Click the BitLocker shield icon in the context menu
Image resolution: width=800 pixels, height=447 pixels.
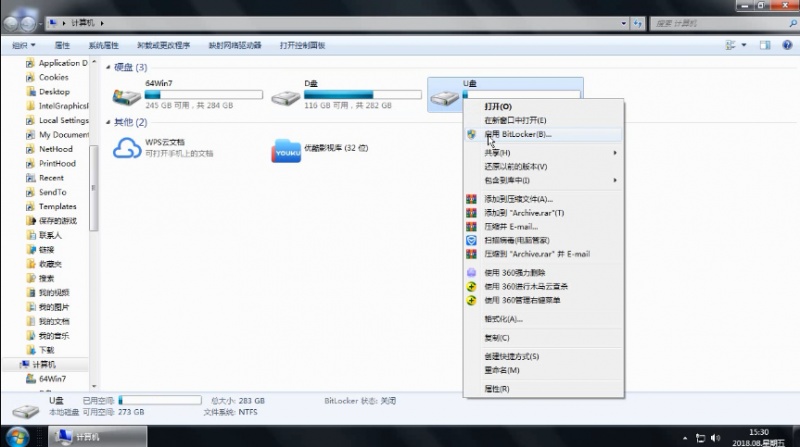471,134
